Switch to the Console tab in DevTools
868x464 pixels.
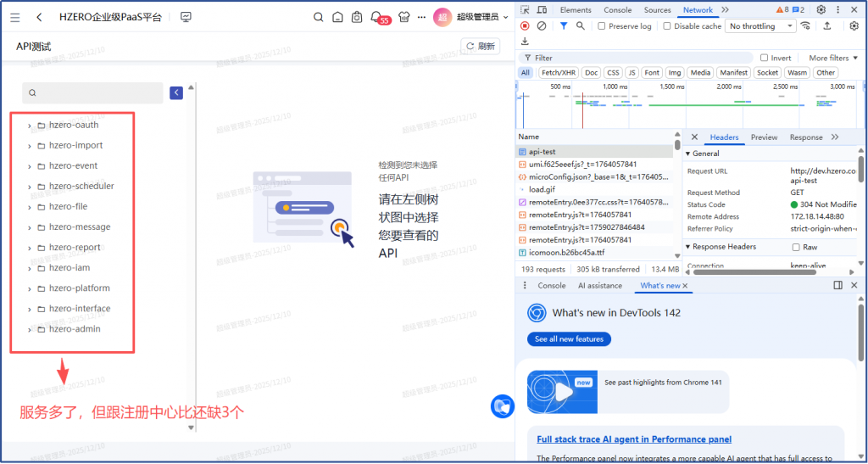[617, 10]
